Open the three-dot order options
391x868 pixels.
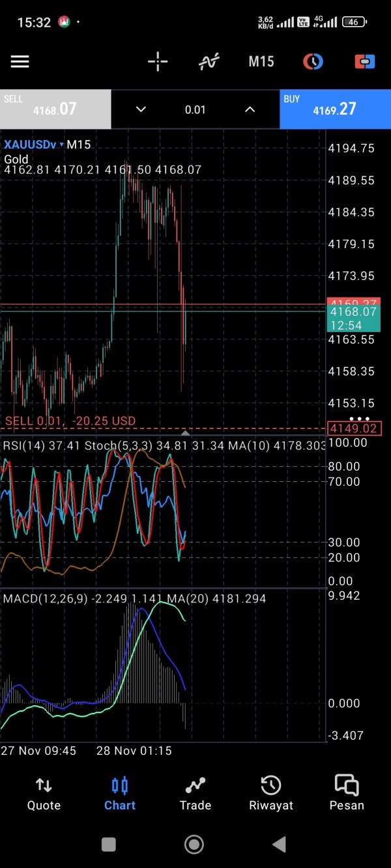[360, 419]
